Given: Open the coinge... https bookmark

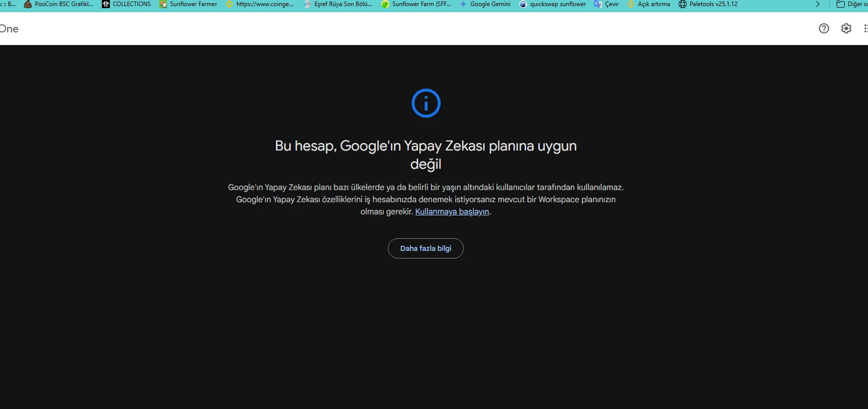Looking at the screenshot, I should pyautogui.click(x=259, y=4).
